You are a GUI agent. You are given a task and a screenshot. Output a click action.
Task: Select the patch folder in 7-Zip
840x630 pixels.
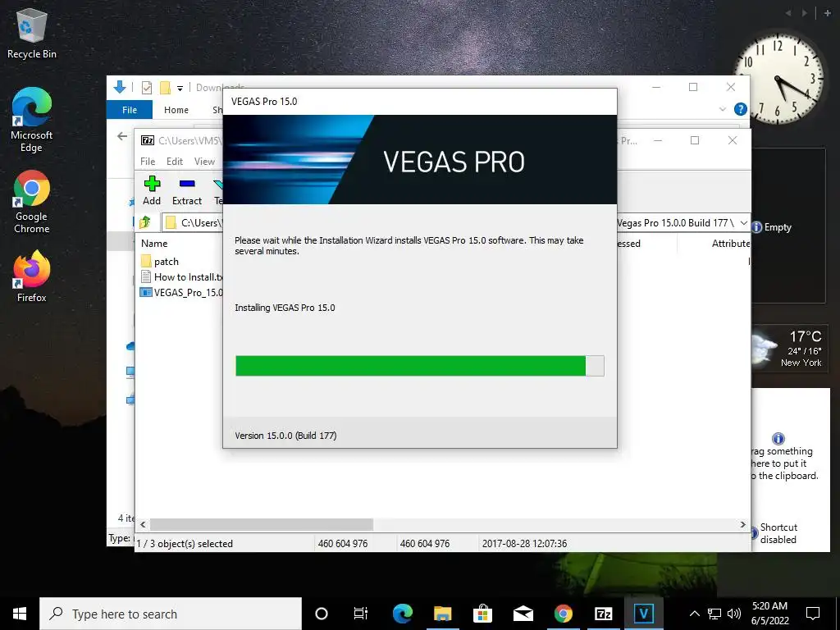pyautogui.click(x=160, y=262)
